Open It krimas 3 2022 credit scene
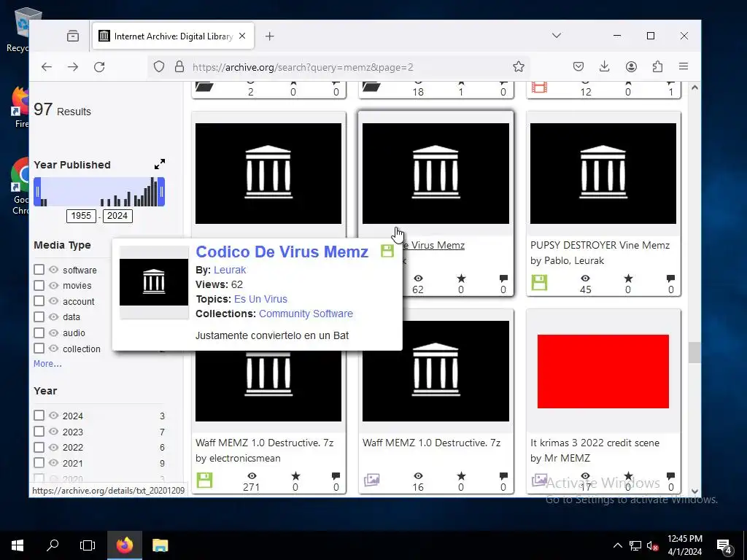Image resolution: width=747 pixels, height=560 pixels. point(595,443)
